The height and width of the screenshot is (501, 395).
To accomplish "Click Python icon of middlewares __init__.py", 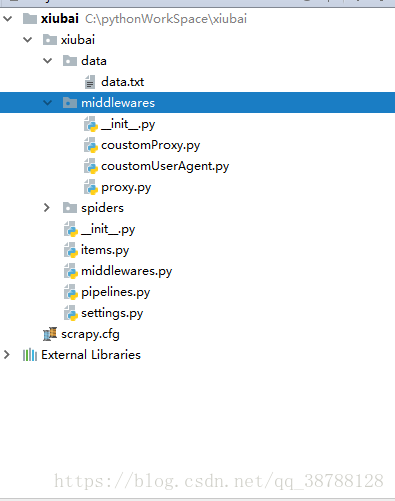I will click(91, 124).
